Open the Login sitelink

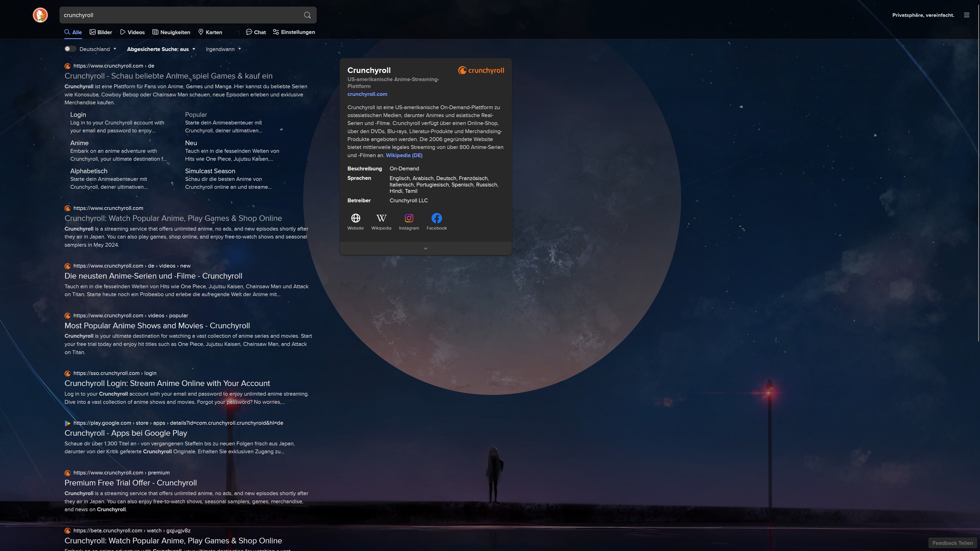click(x=78, y=115)
